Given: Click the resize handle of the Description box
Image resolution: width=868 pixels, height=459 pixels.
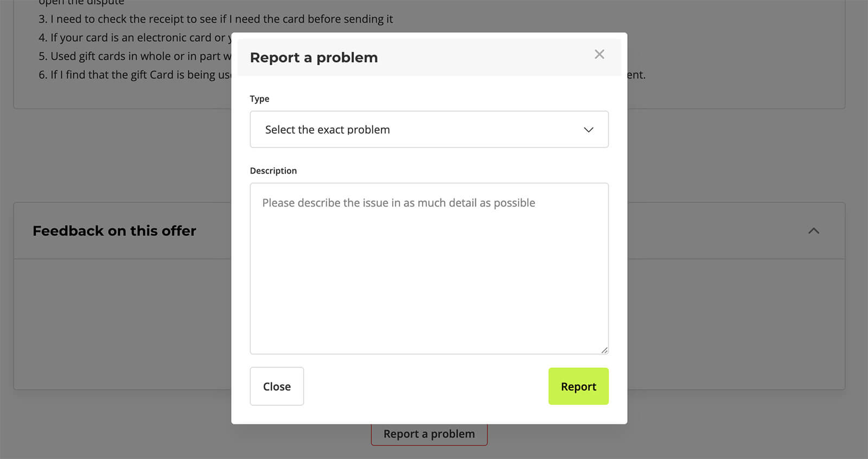Looking at the screenshot, I should tap(604, 350).
